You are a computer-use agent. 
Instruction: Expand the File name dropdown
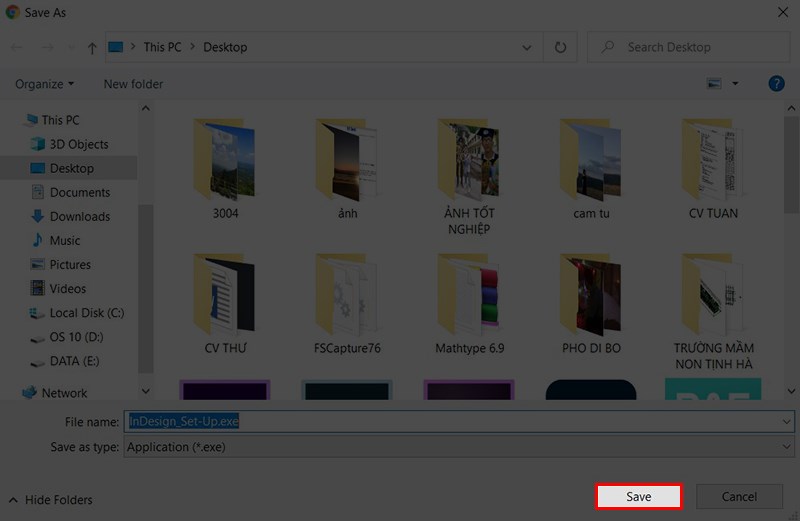tap(786, 422)
